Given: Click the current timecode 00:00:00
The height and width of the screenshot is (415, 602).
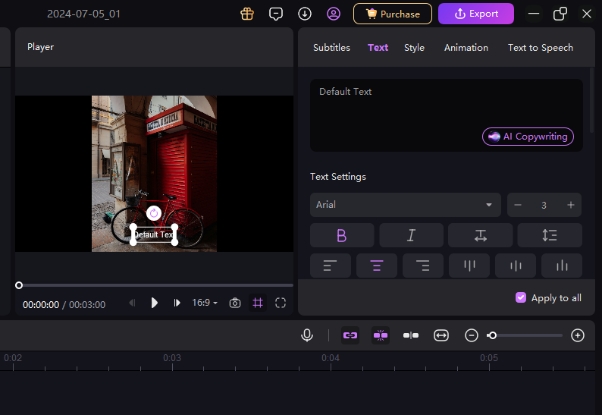Looking at the screenshot, I should [x=41, y=304].
